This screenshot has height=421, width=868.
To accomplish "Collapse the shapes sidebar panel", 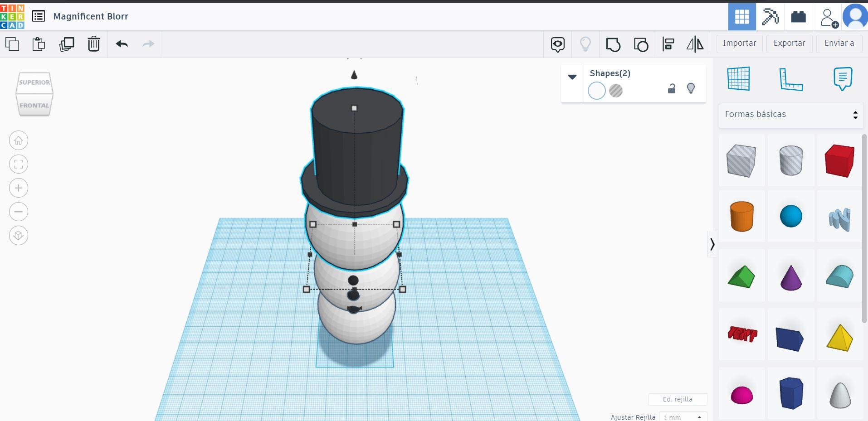I will pos(712,245).
